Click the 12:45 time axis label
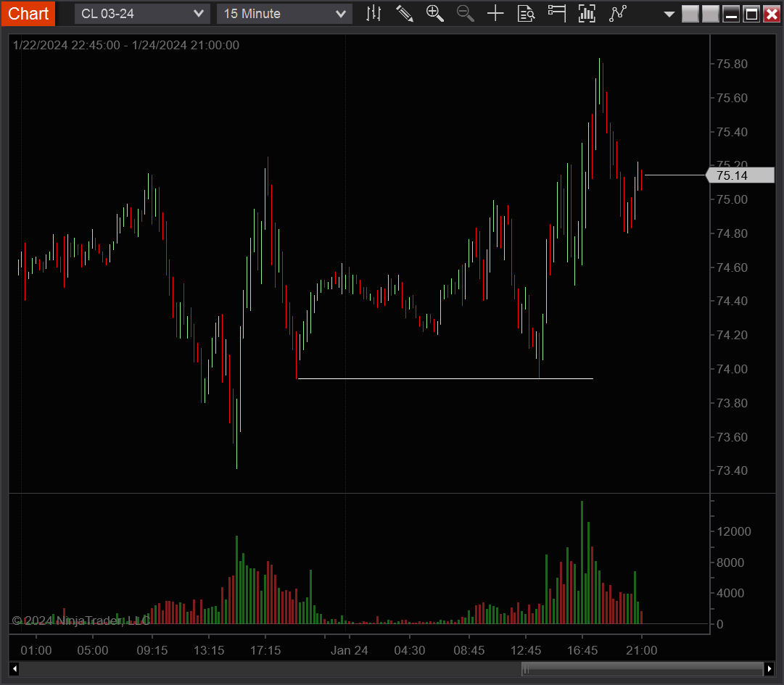The width and height of the screenshot is (784, 685). [x=526, y=650]
